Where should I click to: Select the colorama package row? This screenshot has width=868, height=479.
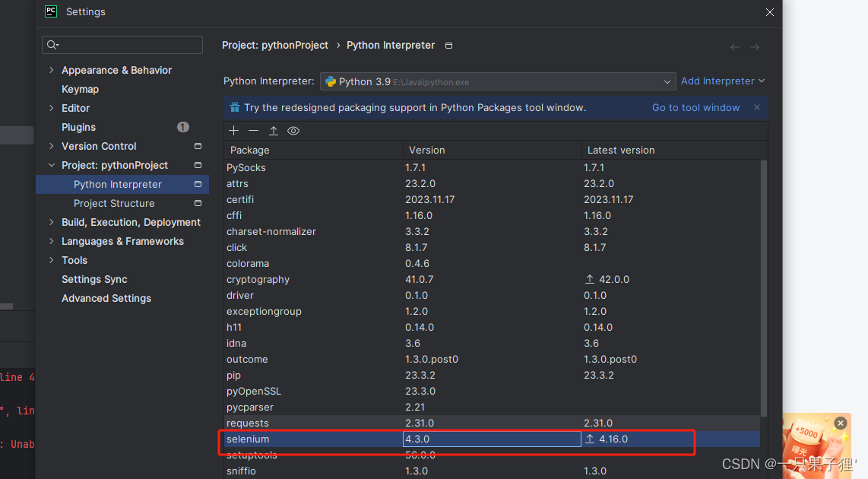492,264
